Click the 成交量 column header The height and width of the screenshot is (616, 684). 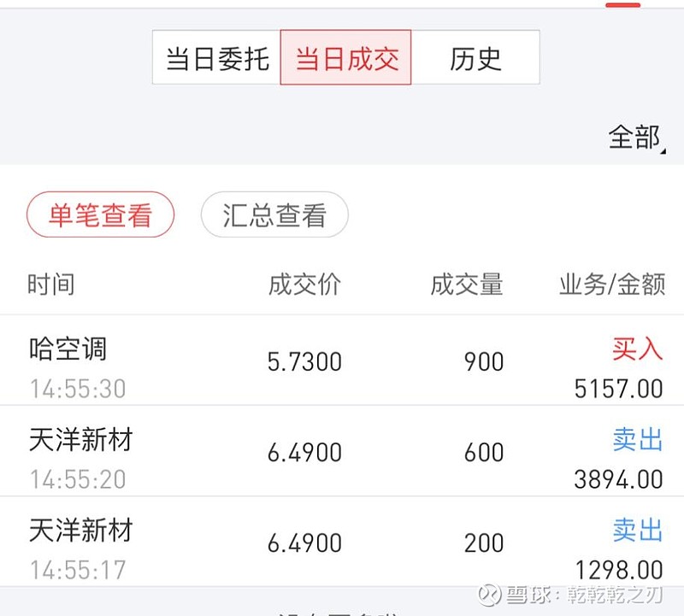(x=466, y=285)
